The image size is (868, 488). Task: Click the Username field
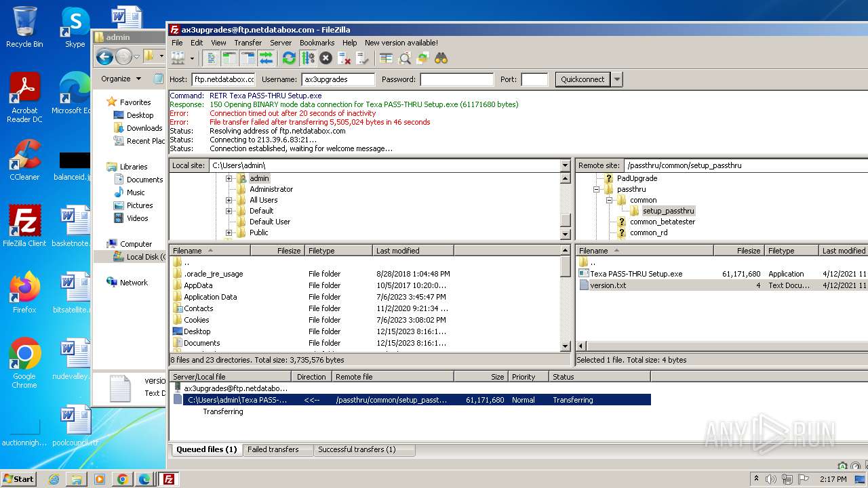338,79
